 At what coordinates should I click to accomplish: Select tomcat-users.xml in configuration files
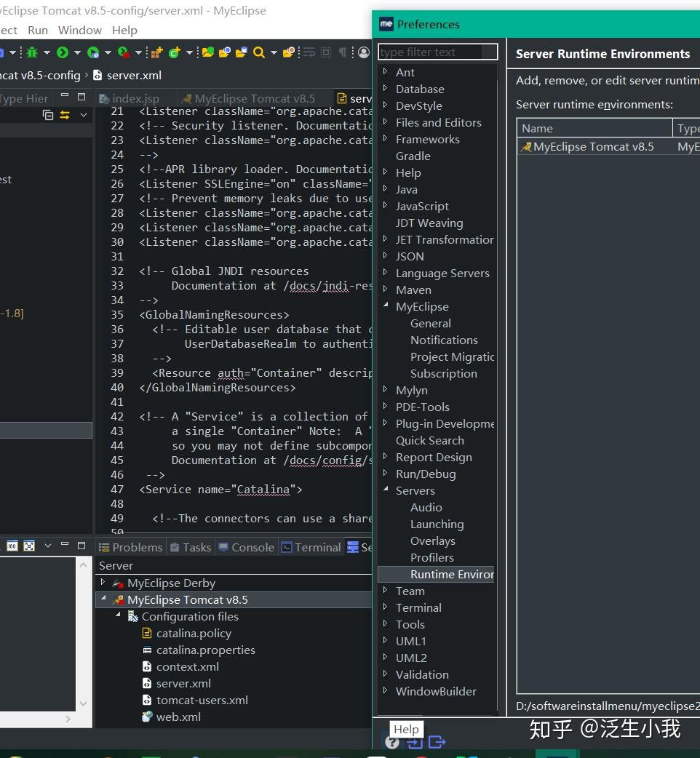tap(202, 700)
